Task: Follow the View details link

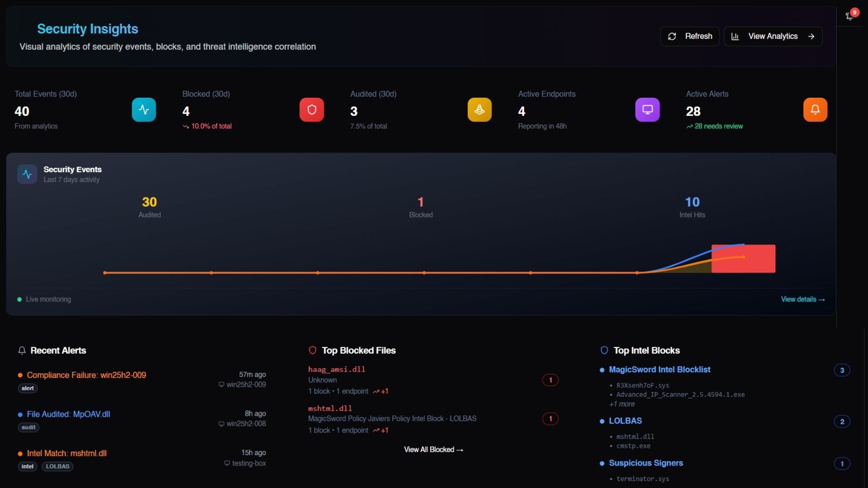Action: (803, 299)
